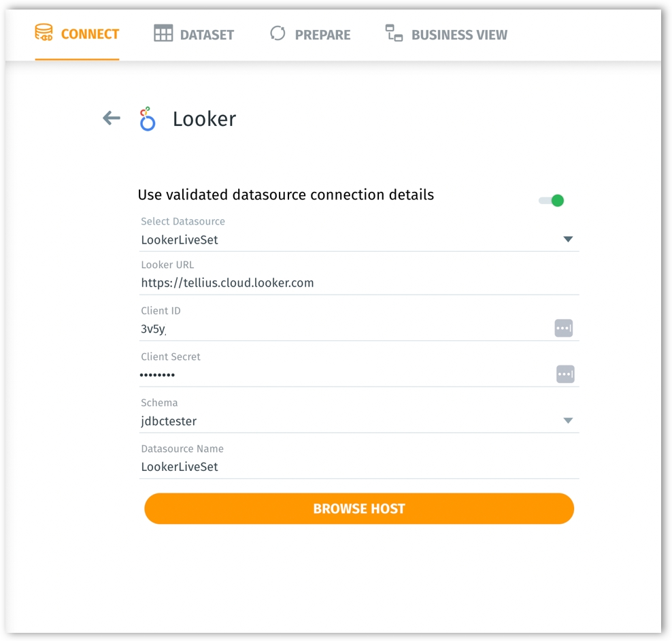672x641 pixels.
Task: Go to the BUSINESS VIEW tab
Action: coord(446,34)
